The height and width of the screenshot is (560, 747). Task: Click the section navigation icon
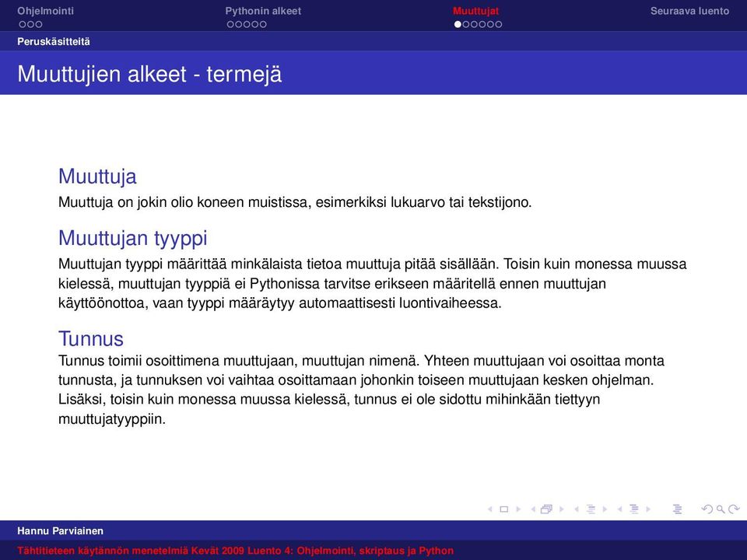(x=634, y=509)
